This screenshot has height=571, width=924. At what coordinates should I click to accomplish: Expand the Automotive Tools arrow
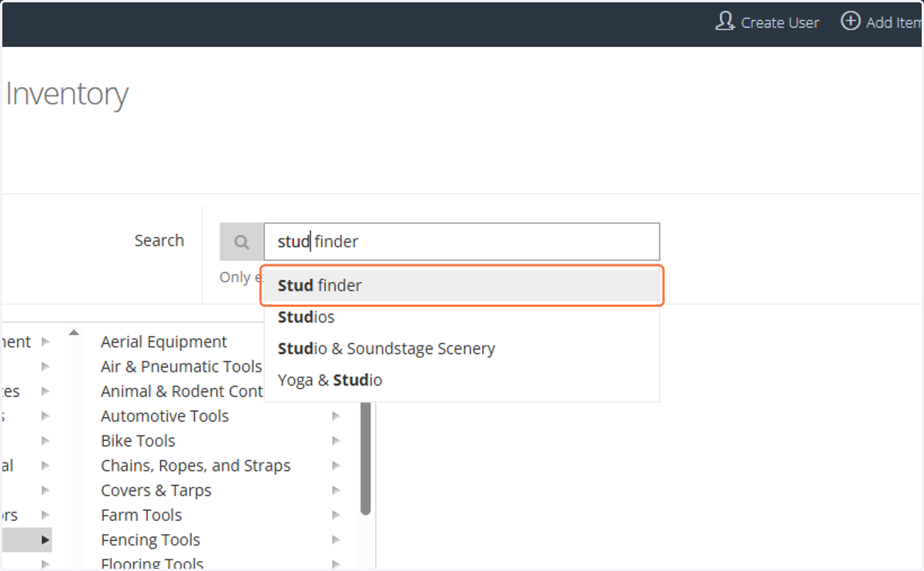(336, 416)
